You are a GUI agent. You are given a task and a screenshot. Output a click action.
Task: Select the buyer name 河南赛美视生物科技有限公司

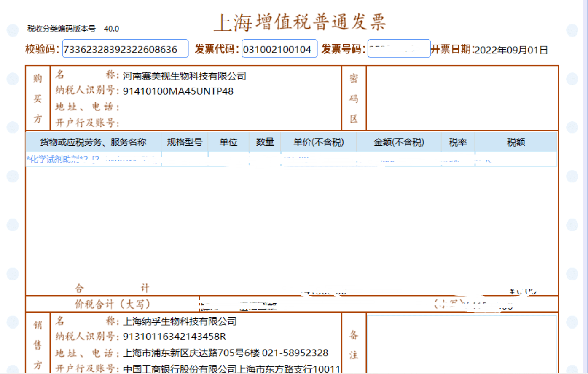(x=184, y=76)
